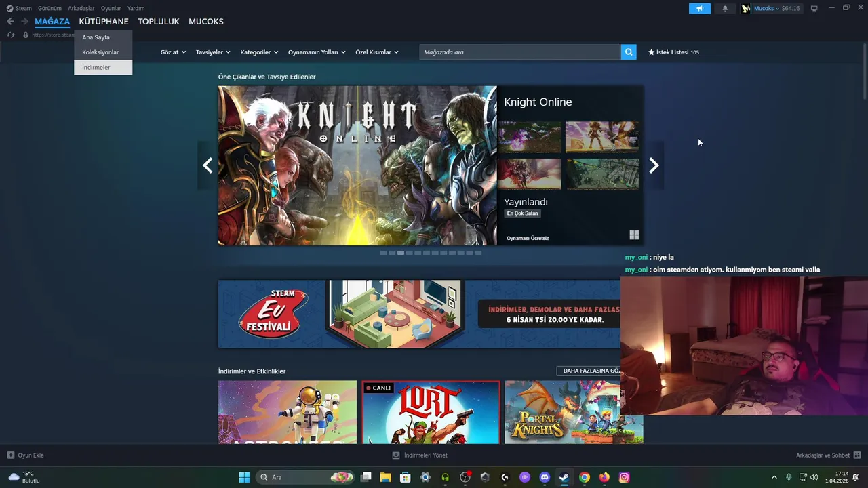The width and height of the screenshot is (868, 488).
Task: Open the Yardım menu
Action: click(x=136, y=8)
